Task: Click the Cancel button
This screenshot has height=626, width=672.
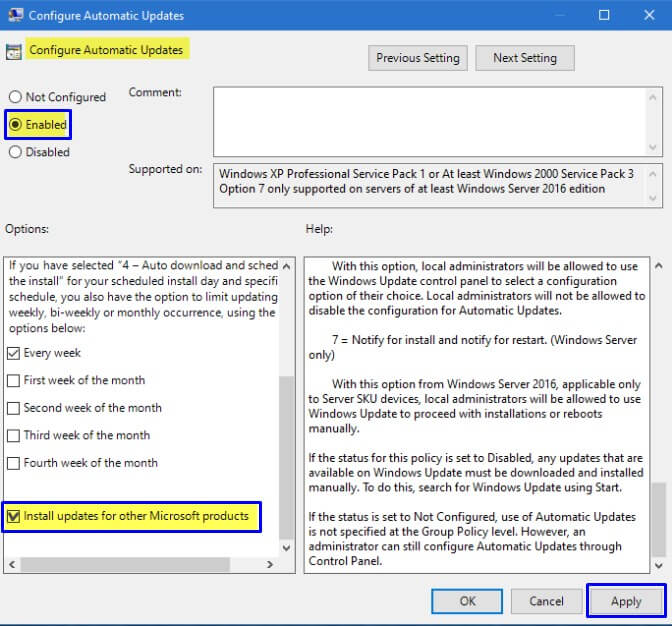Action: coord(546,601)
